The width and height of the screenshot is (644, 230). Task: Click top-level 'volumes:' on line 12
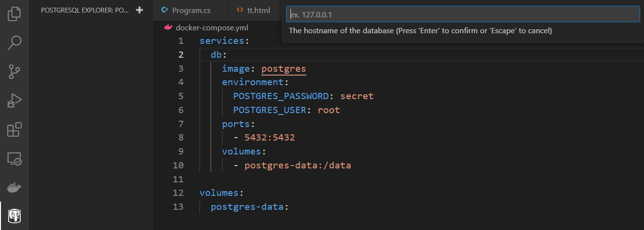point(222,193)
